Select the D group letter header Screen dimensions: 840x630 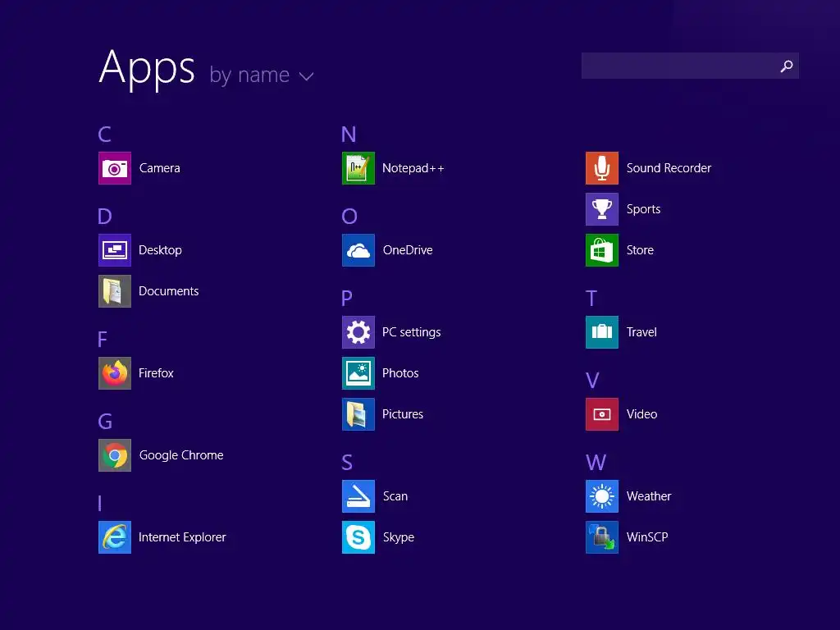105,217
